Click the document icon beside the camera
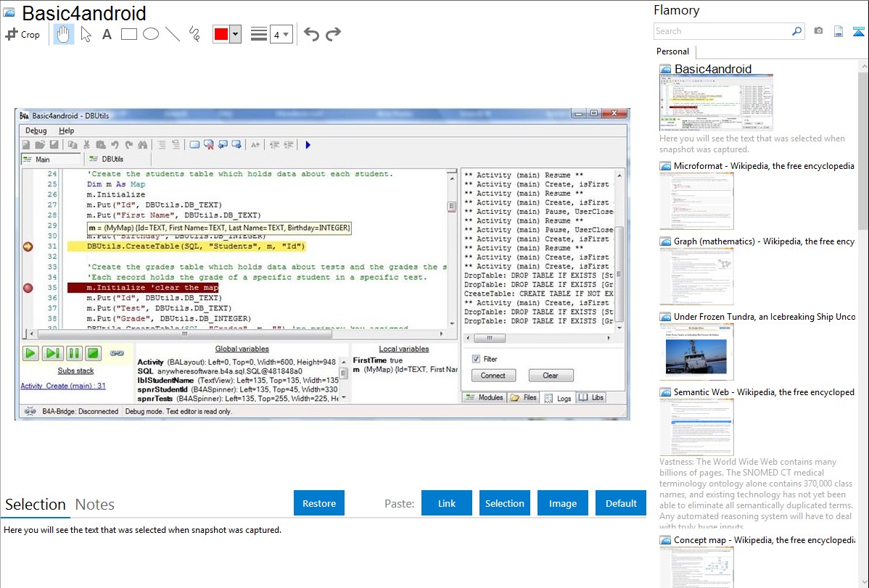Viewport: 869px width, 588px height. pyautogui.click(x=839, y=31)
